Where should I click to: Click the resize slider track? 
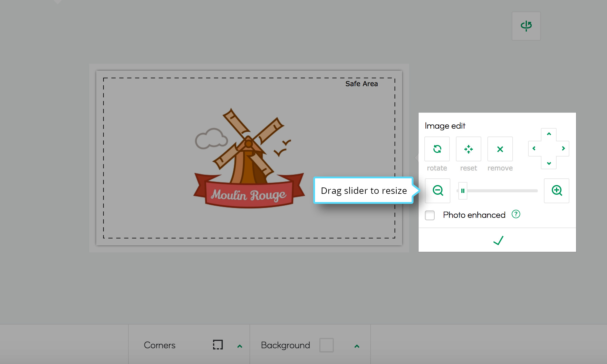tap(497, 191)
